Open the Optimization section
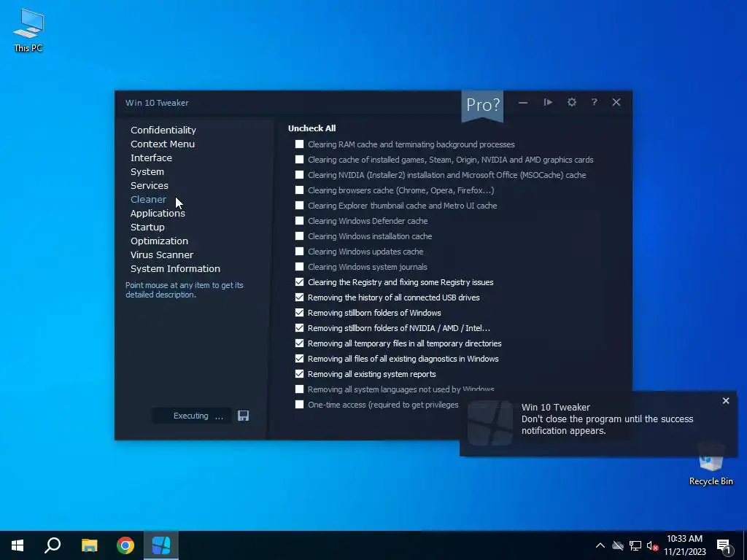The width and height of the screenshot is (747, 560). (159, 241)
